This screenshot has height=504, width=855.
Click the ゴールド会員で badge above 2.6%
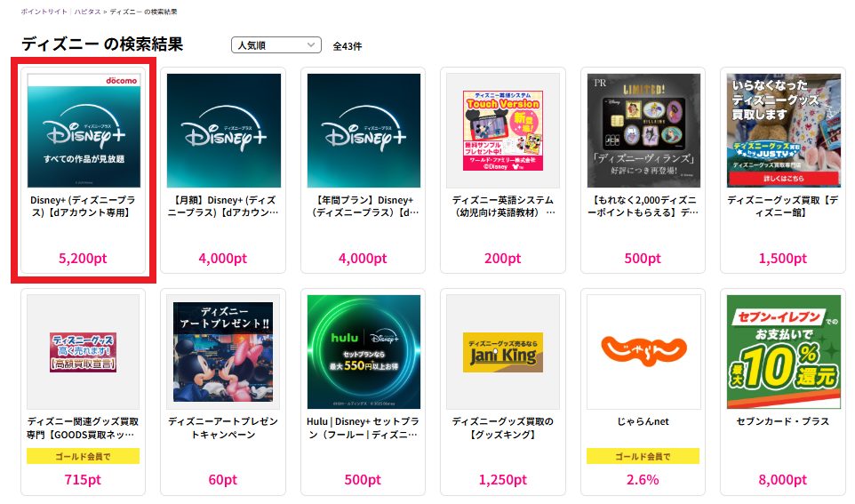[x=643, y=456]
